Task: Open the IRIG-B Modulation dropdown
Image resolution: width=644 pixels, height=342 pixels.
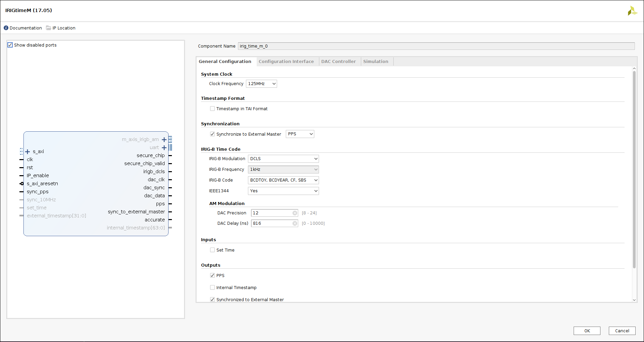Action: point(283,159)
